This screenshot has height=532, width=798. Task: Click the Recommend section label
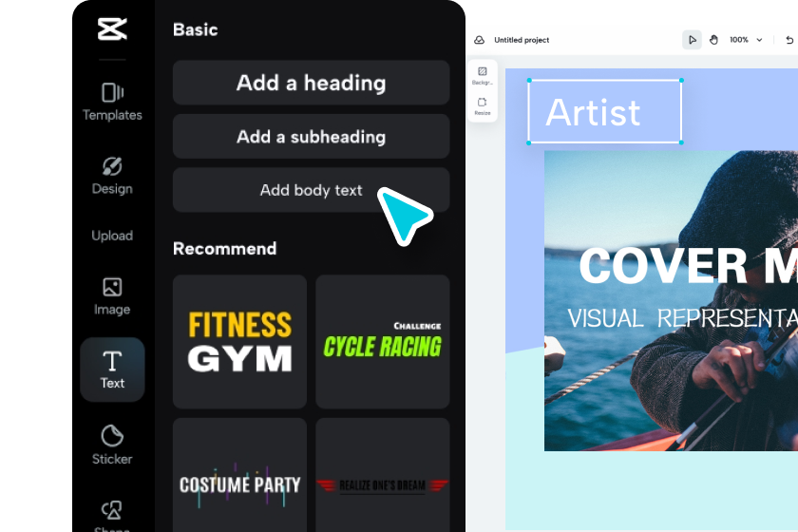[224, 249]
